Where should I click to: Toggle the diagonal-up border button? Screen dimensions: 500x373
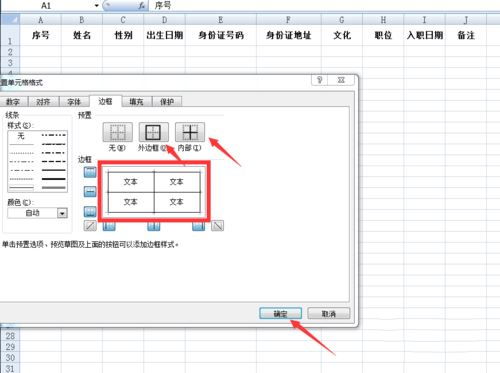tap(90, 226)
